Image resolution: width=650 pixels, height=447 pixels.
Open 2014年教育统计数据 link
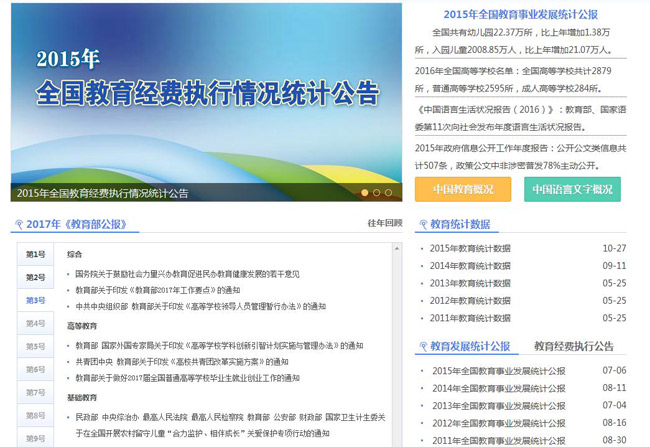[470, 266]
